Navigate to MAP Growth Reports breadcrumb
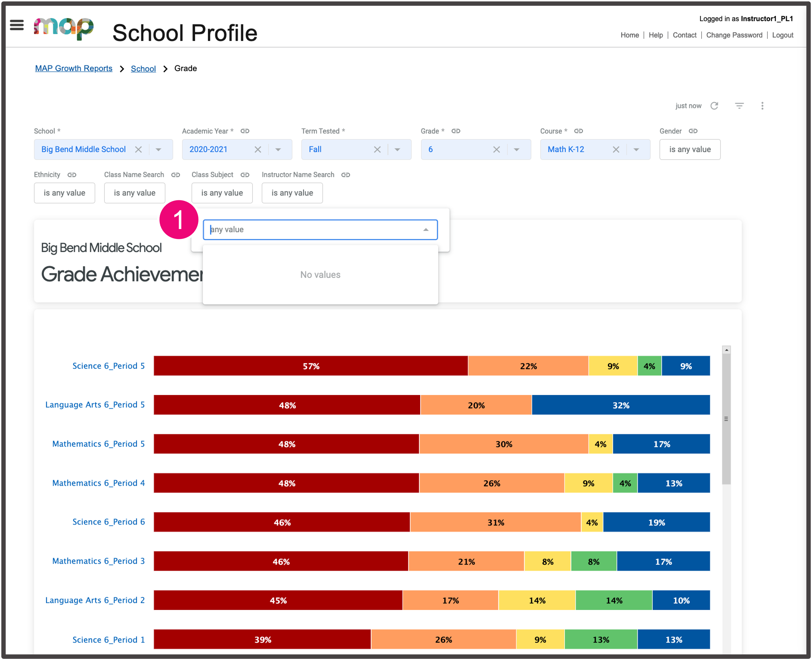The width and height of the screenshot is (812, 659). tap(74, 68)
